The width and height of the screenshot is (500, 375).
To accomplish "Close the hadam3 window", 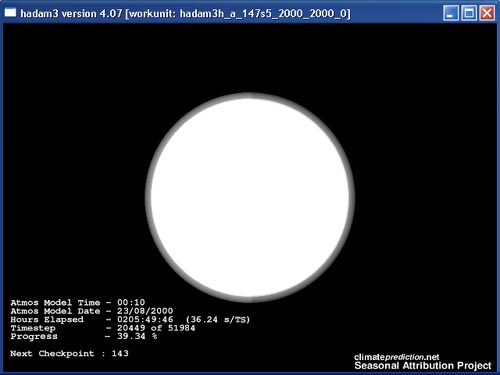I will click(x=487, y=13).
